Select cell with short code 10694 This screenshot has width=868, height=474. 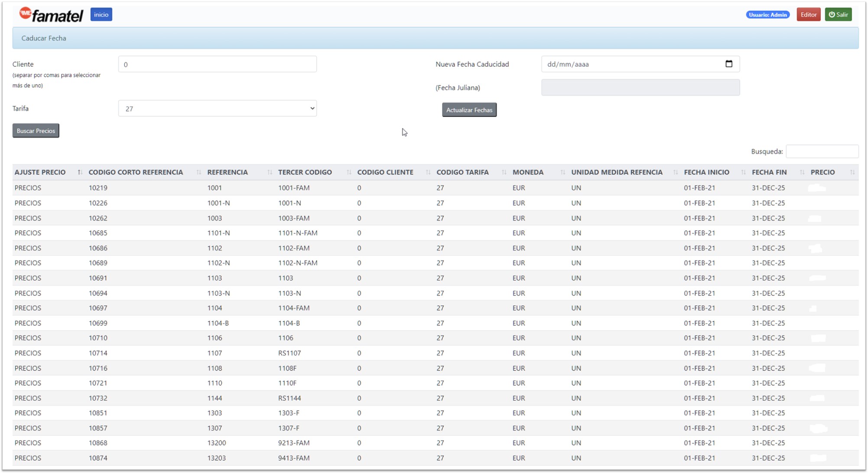pyautogui.click(x=98, y=293)
